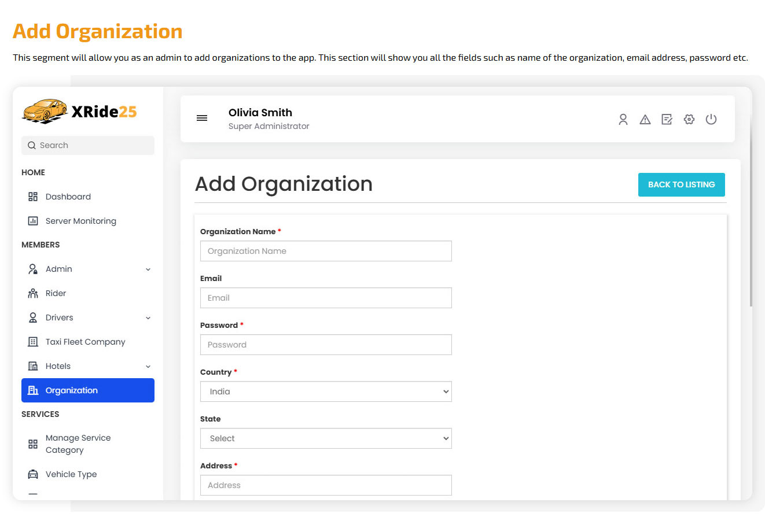Select the Organization menu item

coord(88,390)
